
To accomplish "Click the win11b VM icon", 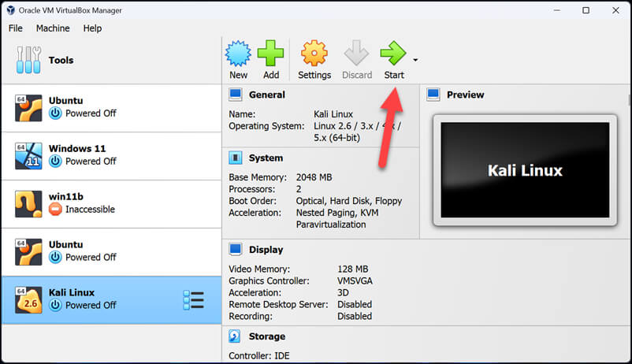I will (28, 204).
